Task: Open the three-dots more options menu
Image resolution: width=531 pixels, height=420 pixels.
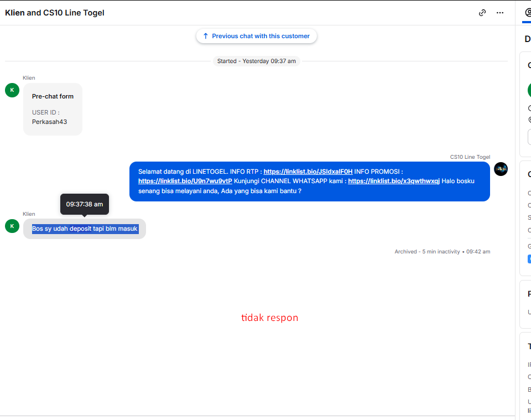Action: pyautogui.click(x=500, y=13)
